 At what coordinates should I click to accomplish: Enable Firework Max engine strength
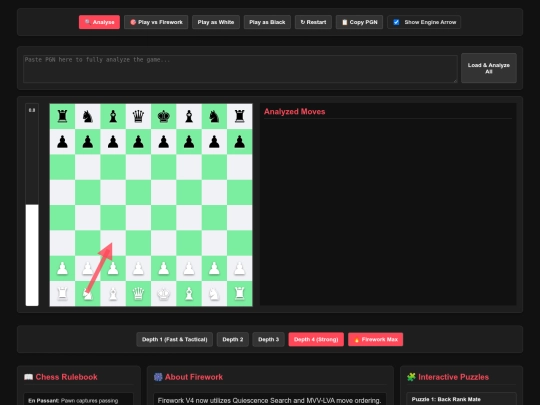point(375,340)
